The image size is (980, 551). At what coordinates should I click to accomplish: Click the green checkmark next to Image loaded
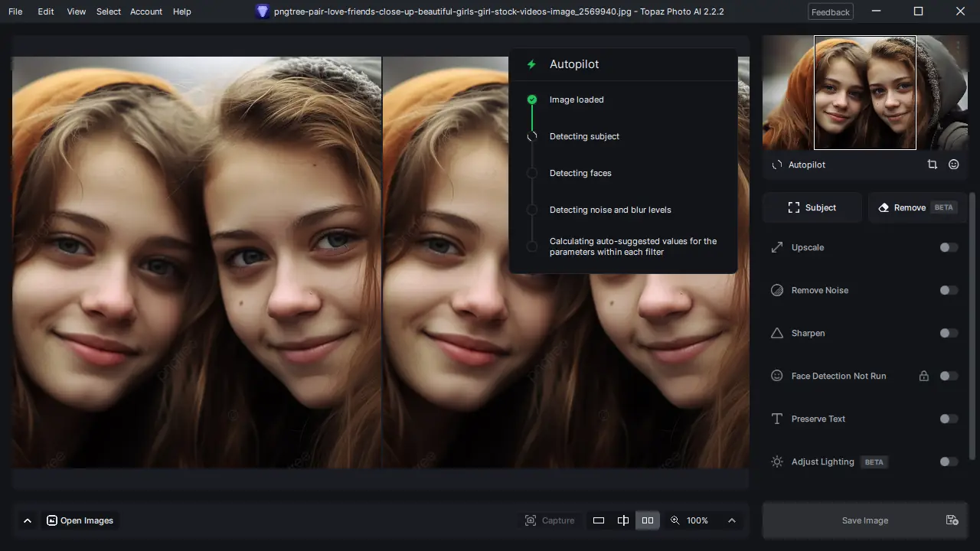(x=532, y=99)
